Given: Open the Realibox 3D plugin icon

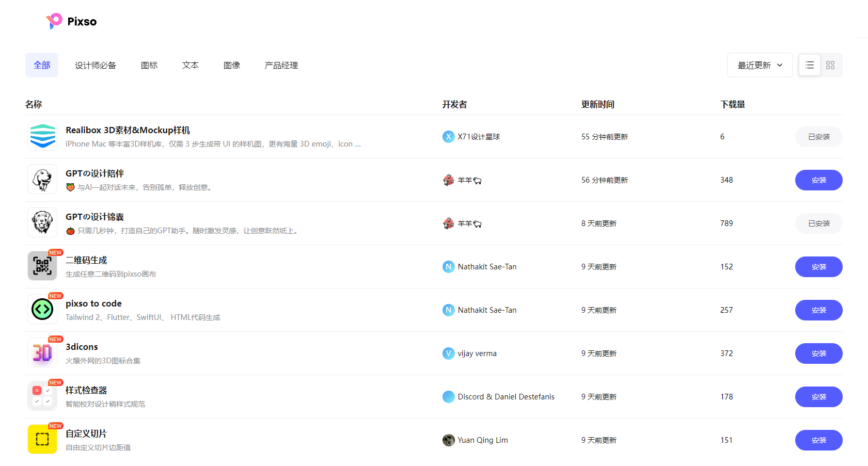Looking at the screenshot, I should [x=42, y=136].
